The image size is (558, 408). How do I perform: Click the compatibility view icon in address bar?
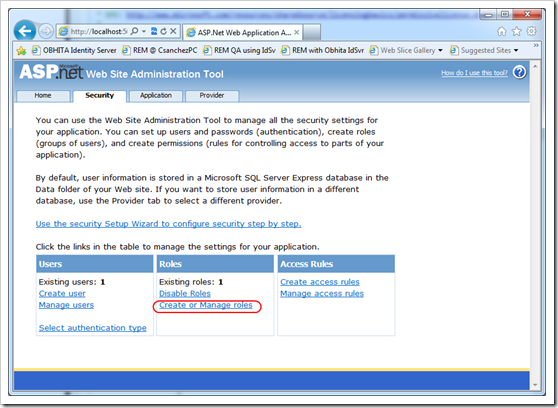click(x=154, y=31)
